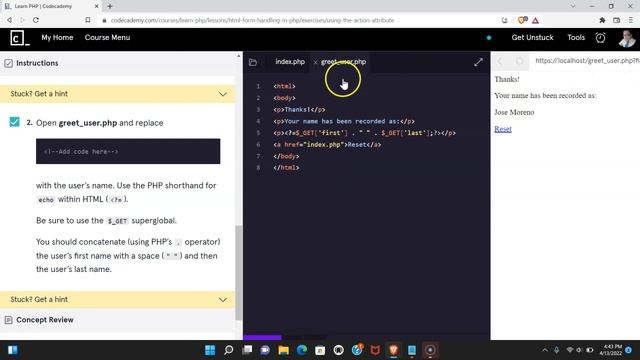
Task: Expand the code editor to fullscreen
Action: click(478, 62)
